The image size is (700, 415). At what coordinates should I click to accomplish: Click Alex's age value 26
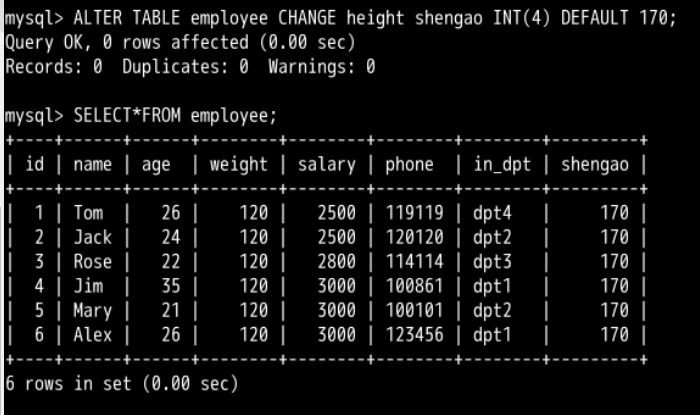(171, 335)
